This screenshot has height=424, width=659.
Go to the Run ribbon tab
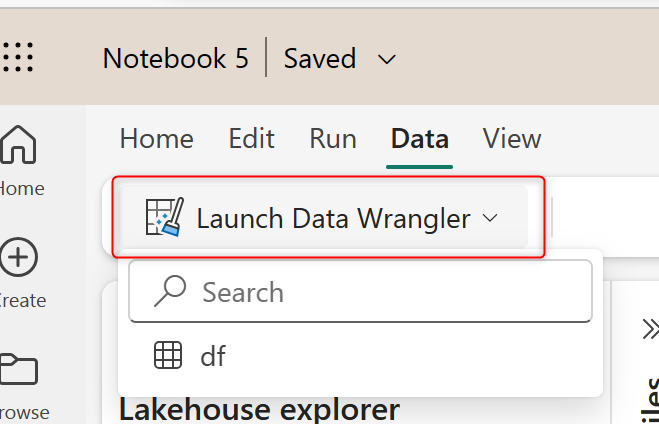[x=333, y=138]
